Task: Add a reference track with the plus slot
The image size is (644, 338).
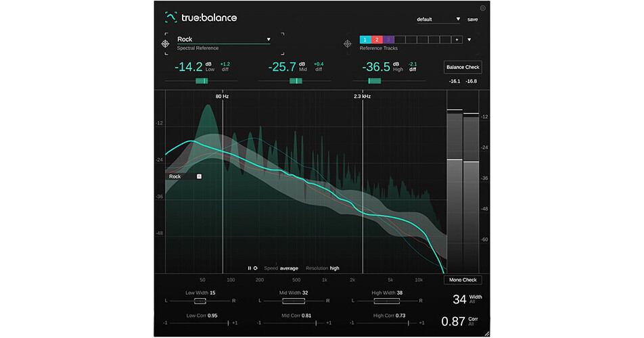Action: point(457,40)
